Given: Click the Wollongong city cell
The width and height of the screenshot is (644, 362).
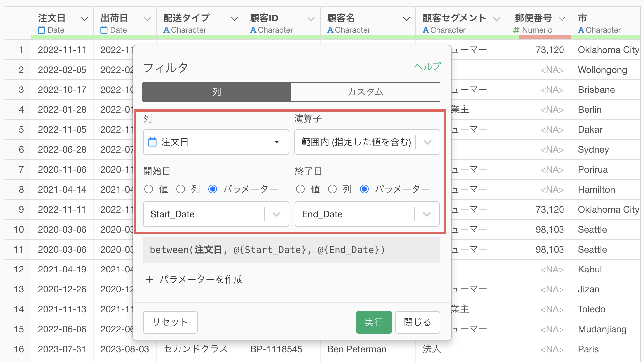Looking at the screenshot, I should point(605,70).
